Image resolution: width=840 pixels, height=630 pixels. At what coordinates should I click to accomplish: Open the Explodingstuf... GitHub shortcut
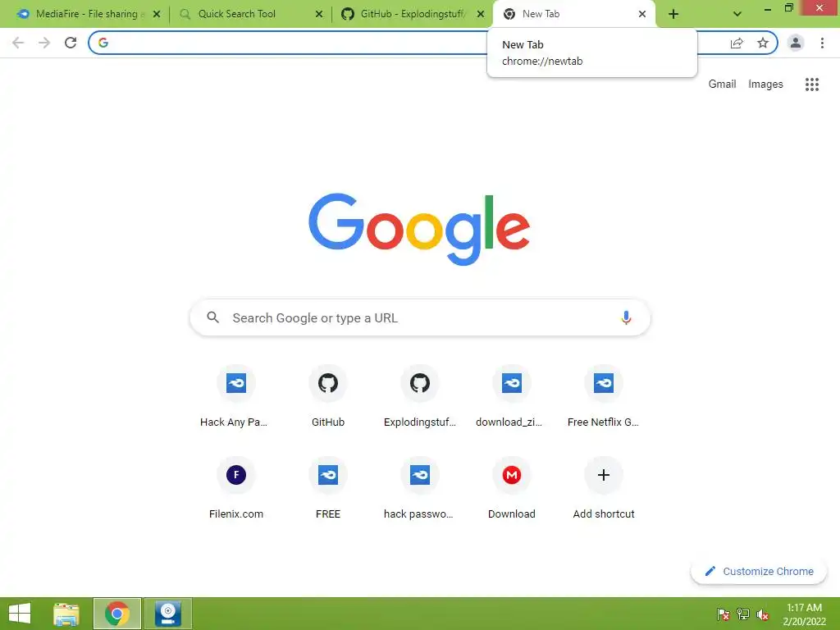(x=419, y=396)
